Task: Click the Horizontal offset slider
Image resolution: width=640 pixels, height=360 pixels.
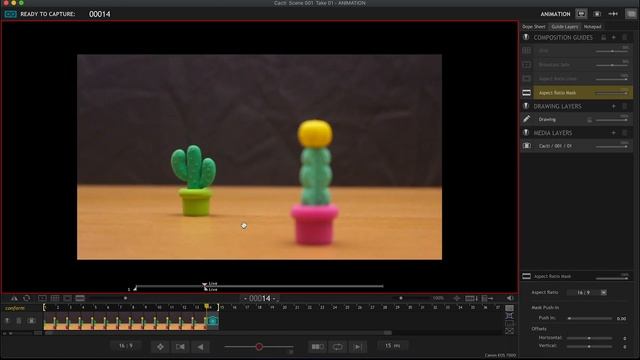Action: 589,338
